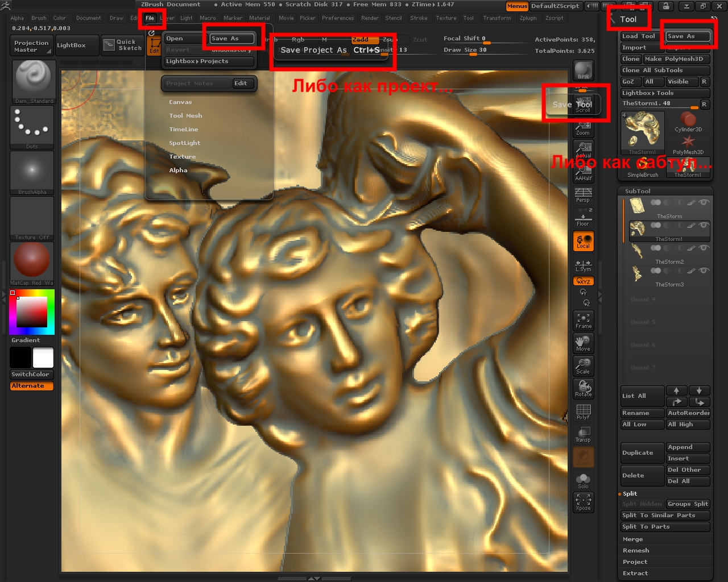Toggle polypaint brush icon on TheStorm1 subtool
This screenshot has height=582, width=728.
coord(692,225)
